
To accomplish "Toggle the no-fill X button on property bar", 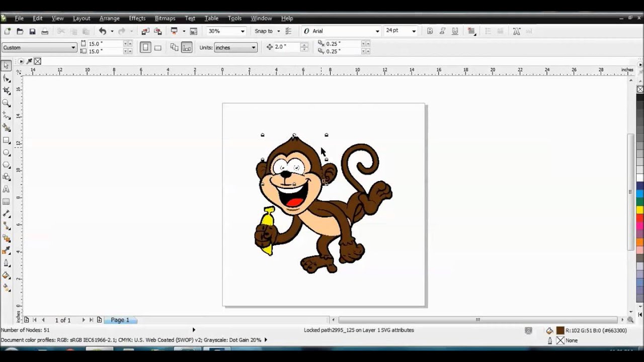I will tap(38, 61).
